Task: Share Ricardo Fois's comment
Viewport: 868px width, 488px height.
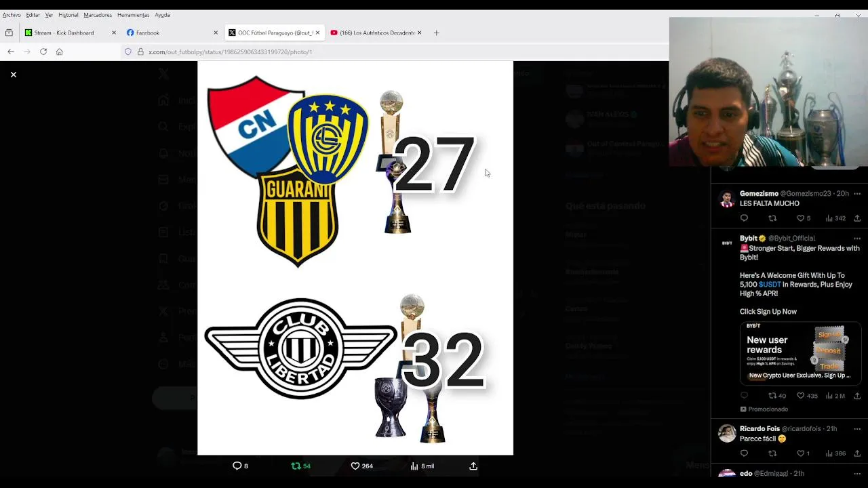Action: [857, 453]
